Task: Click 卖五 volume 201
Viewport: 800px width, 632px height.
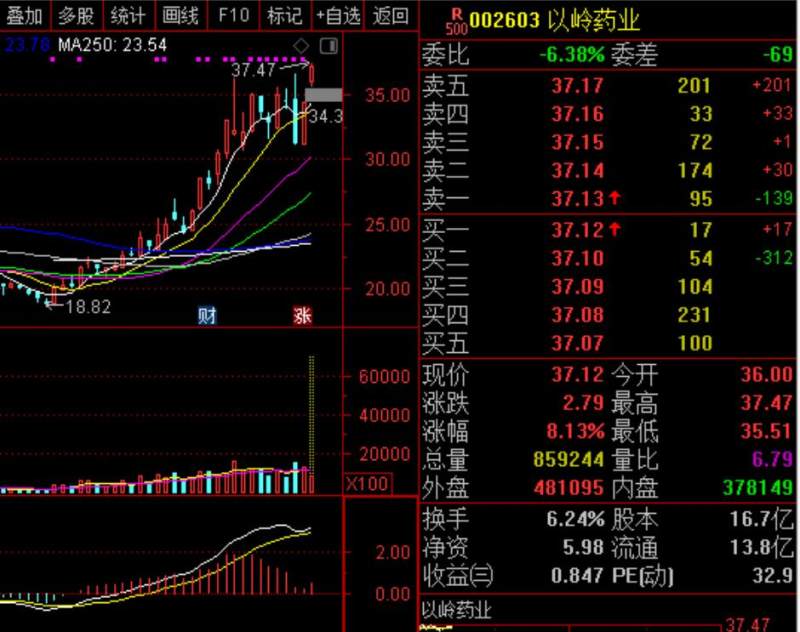Action: tap(695, 86)
